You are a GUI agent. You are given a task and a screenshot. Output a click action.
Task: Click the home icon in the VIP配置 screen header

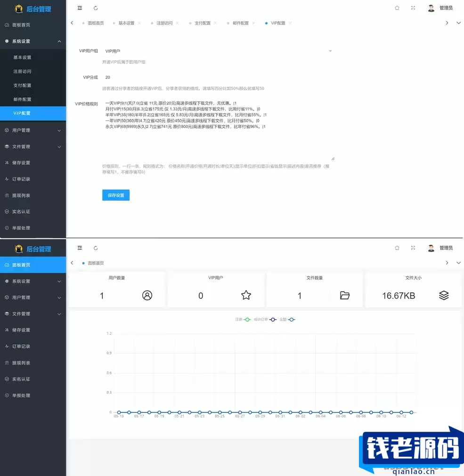397,8
